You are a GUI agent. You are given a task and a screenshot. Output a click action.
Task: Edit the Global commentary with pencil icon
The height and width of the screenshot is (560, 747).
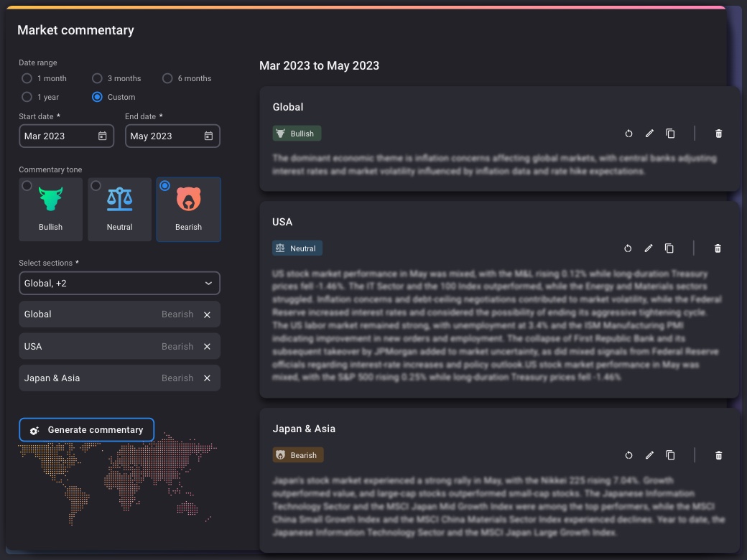(x=649, y=134)
